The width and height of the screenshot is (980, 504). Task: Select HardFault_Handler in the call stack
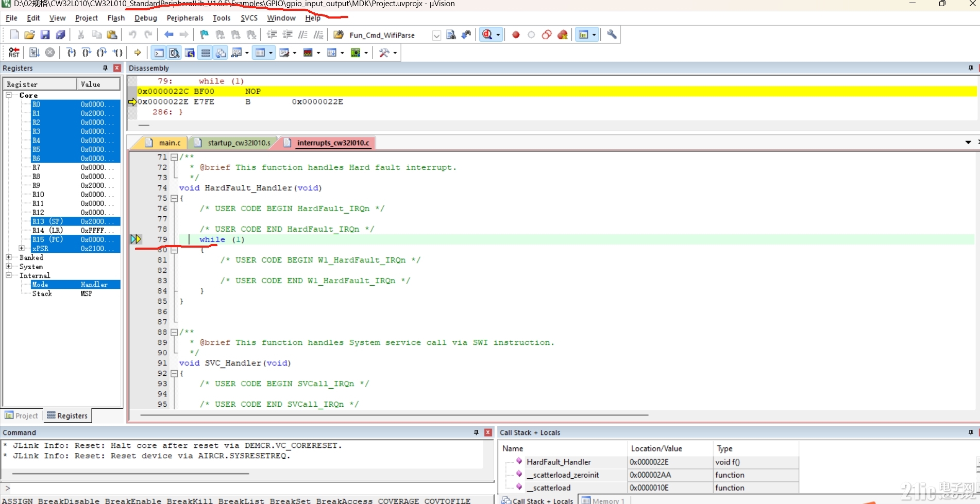pos(559,462)
